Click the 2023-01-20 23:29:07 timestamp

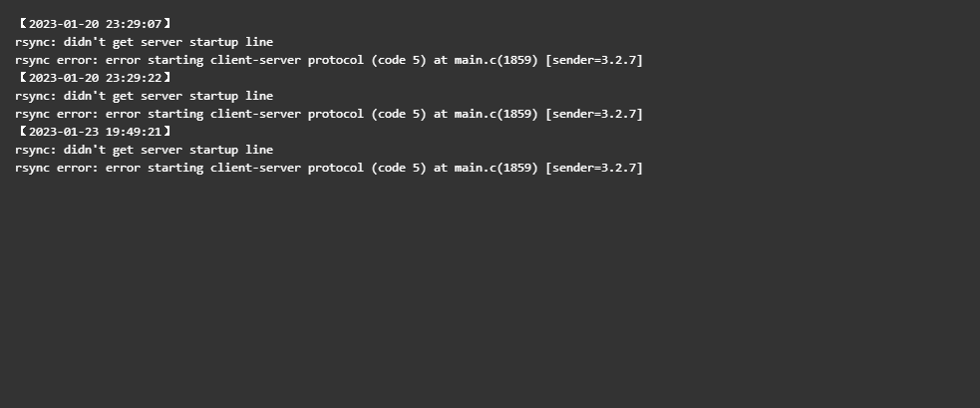point(95,24)
